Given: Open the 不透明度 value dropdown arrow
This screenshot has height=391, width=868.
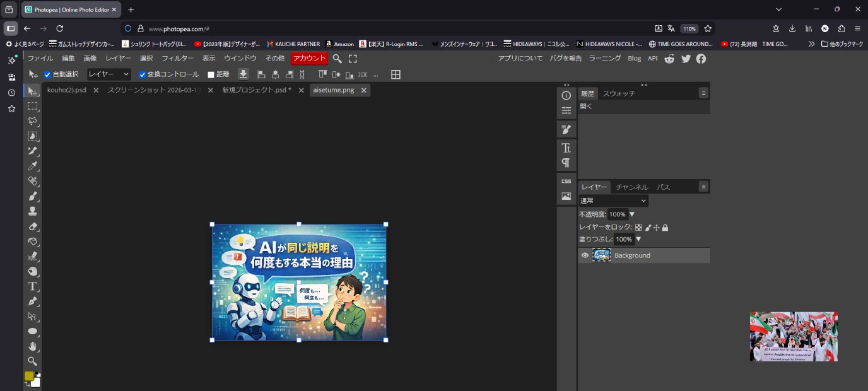Looking at the screenshot, I should (631, 214).
